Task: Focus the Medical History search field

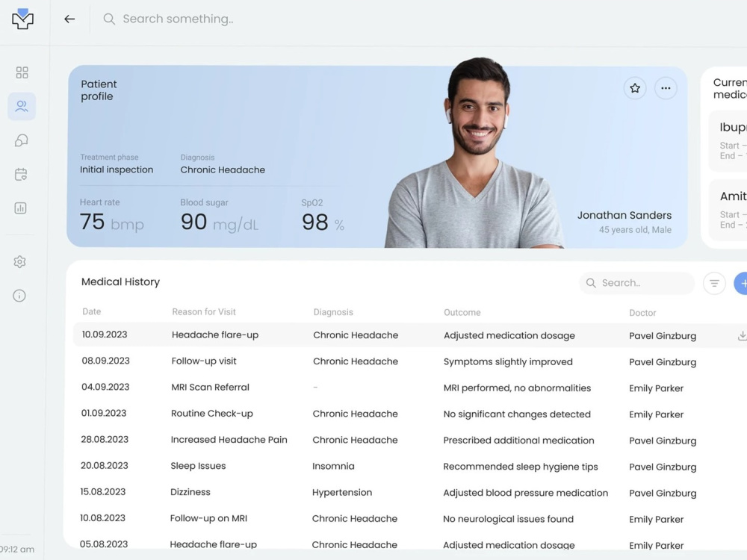Action: pos(636,283)
